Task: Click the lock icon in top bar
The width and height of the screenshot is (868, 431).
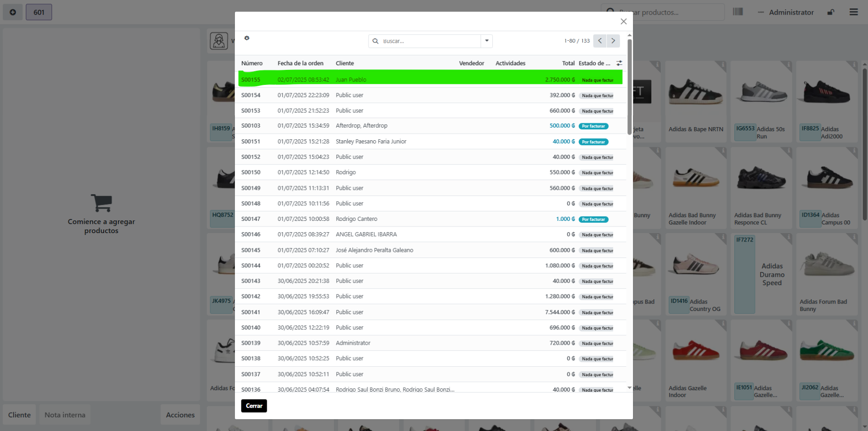Action: coord(830,12)
